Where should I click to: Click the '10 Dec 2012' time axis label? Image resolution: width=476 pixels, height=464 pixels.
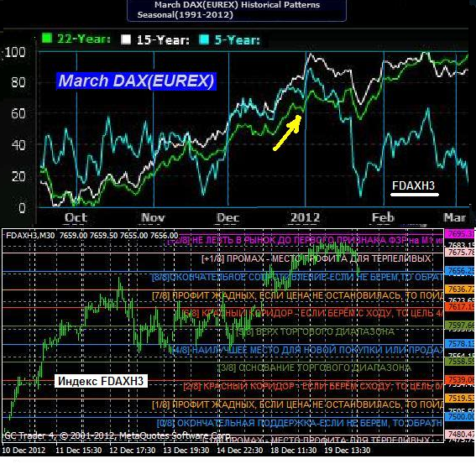point(24,450)
